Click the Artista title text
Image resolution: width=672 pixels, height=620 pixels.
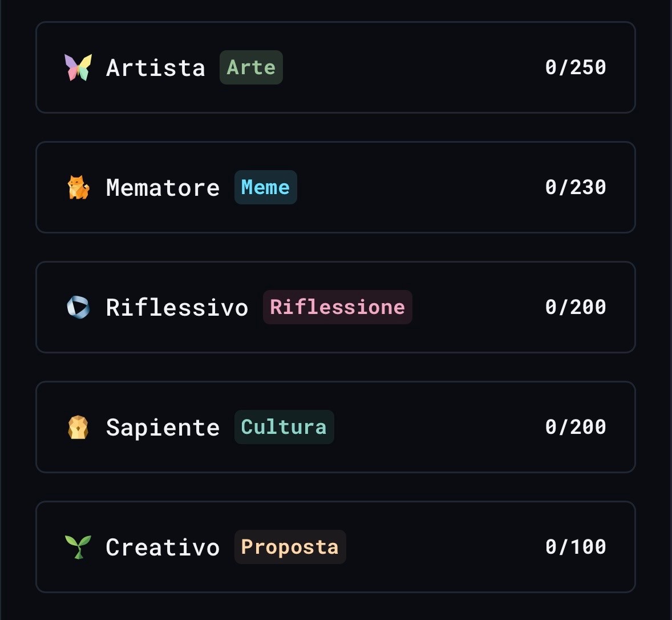pos(156,68)
